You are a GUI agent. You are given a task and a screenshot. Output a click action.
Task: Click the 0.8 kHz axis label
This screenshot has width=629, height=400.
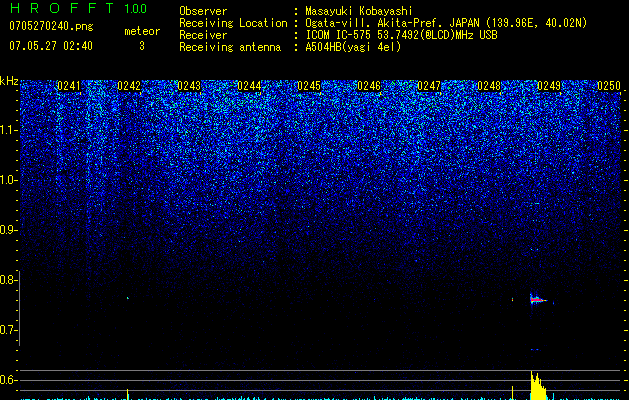click(x=8, y=280)
